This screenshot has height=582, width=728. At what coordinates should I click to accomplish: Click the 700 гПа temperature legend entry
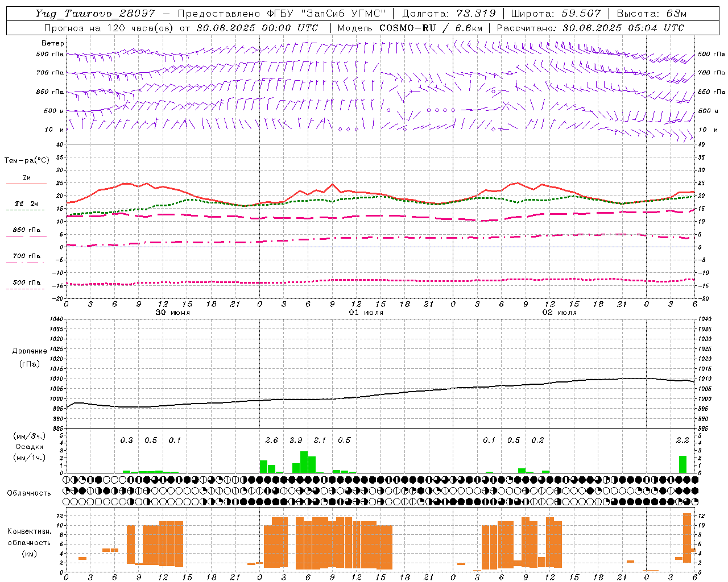pos(26,256)
